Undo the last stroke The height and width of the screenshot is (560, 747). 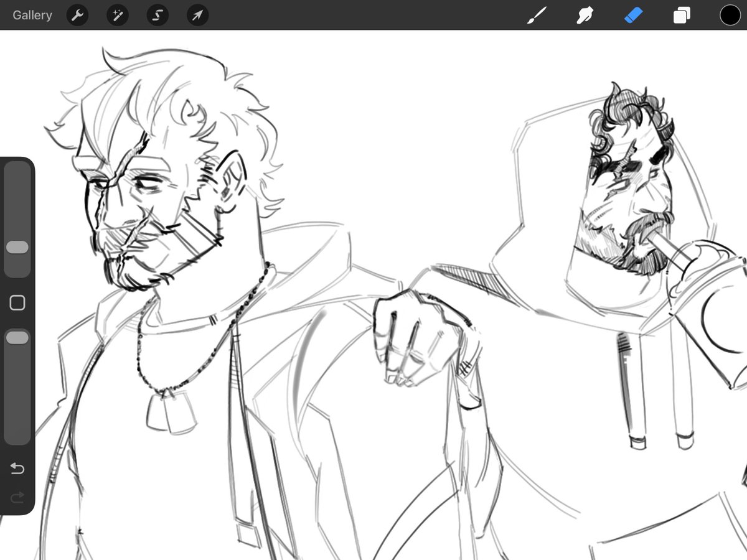tap(17, 469)
